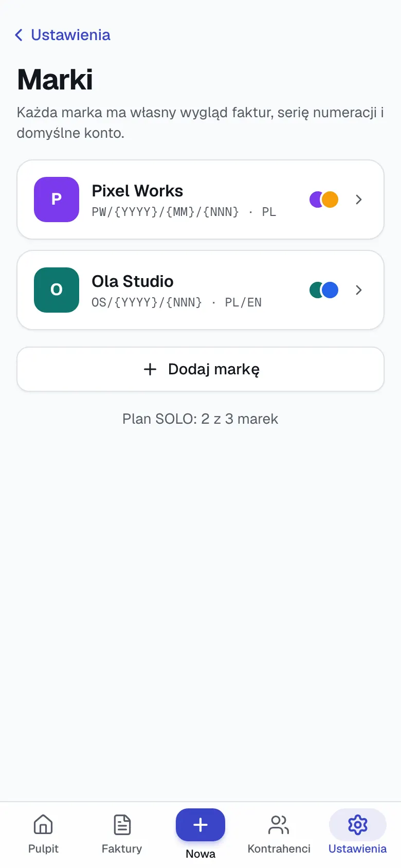
Task: Tap the blue plus Nowa button
Action: 200,825
